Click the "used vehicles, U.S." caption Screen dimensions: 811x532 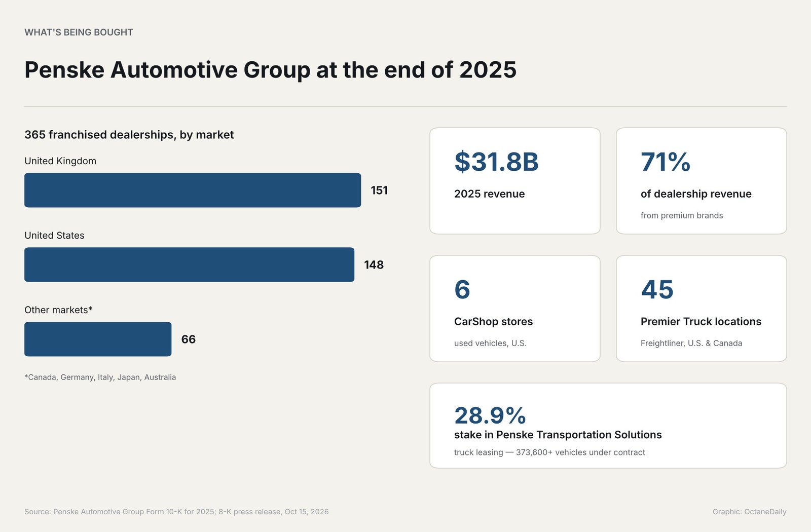point(490,343)
